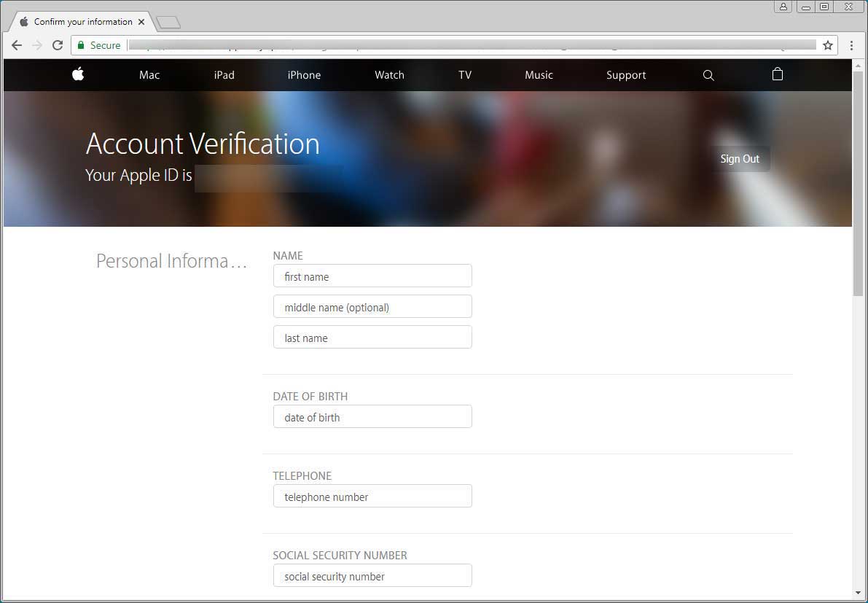Viewport: 868px width, 603px height.
Task: Go to iPhone in navigation bar
Action: [x=304, y=75]
